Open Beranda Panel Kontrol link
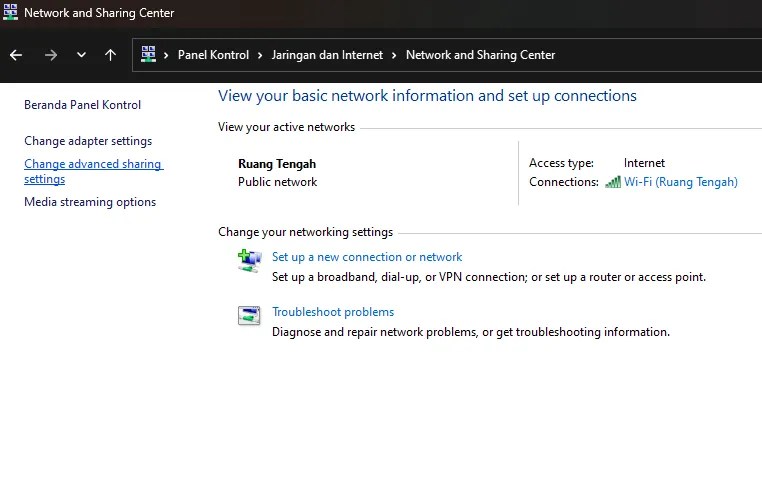 coord(82,105)
